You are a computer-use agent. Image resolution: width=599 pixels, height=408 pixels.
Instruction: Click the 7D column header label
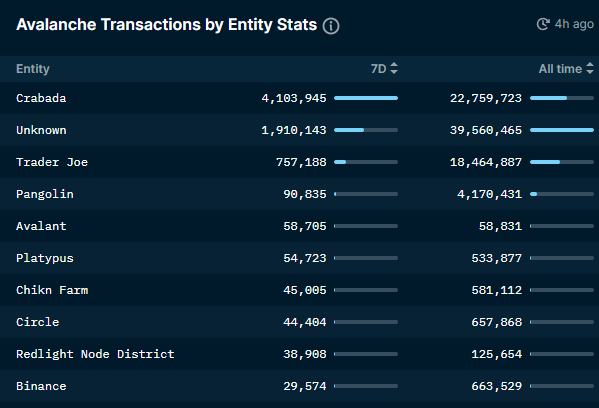[x=379, y=69]
